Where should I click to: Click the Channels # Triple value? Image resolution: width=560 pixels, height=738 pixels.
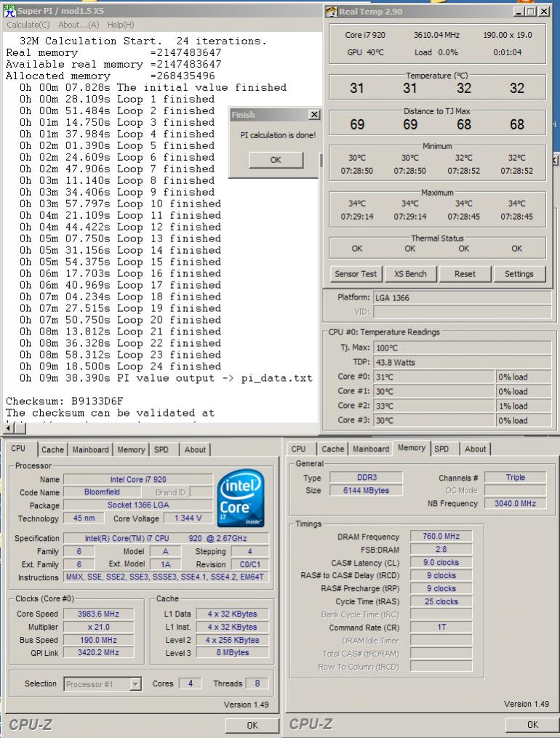pyautogui.click(x=516, y=477)
